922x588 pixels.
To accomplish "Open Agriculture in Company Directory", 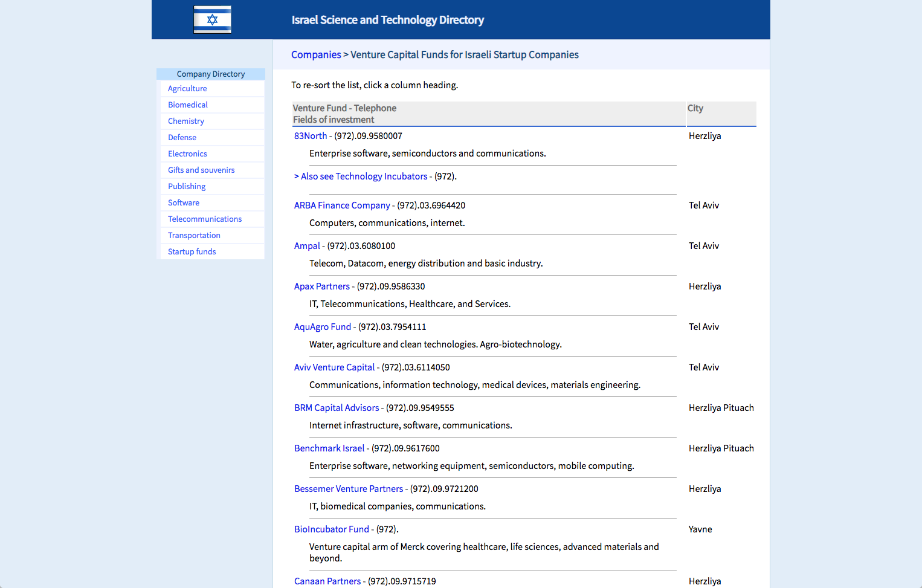I will point(187,88).
